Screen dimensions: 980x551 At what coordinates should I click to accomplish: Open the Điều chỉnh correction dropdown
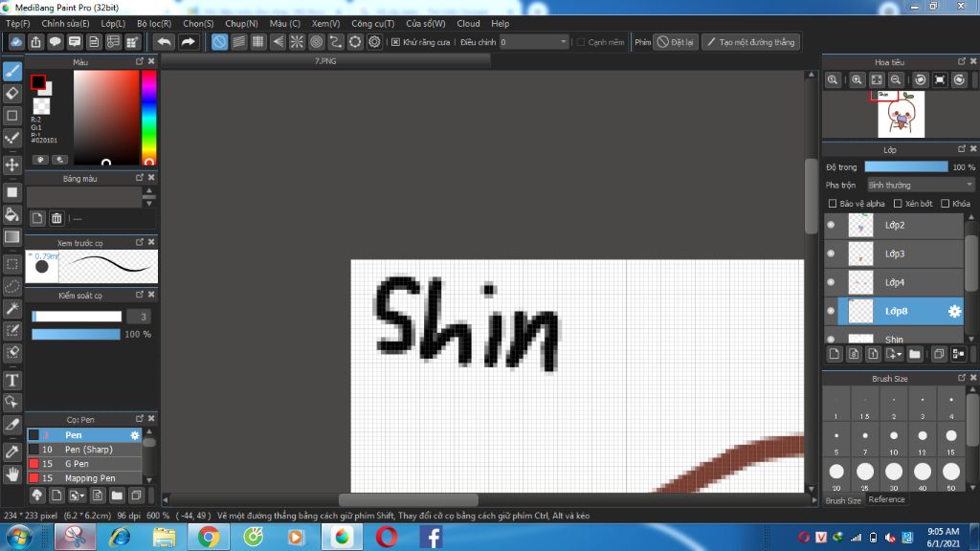pos(534,42)
